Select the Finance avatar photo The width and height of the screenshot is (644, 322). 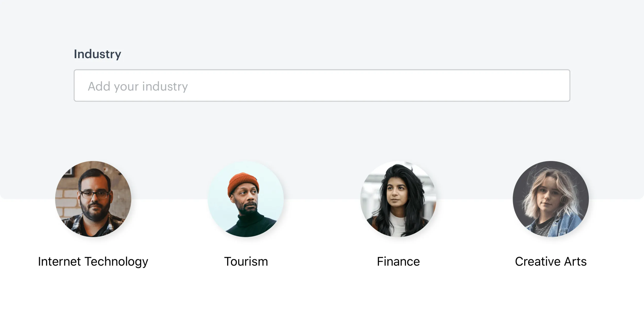(x=398, y=199)
